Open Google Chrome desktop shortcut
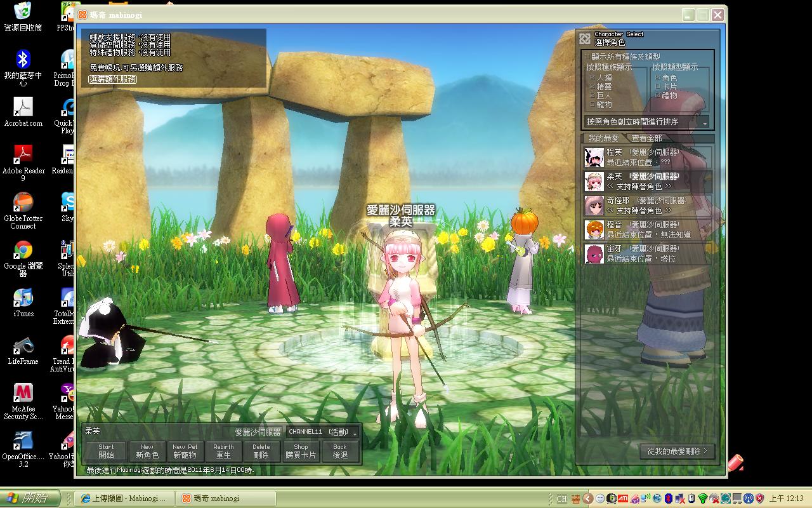This screenshot has height=508, width=812. point(23,251)
